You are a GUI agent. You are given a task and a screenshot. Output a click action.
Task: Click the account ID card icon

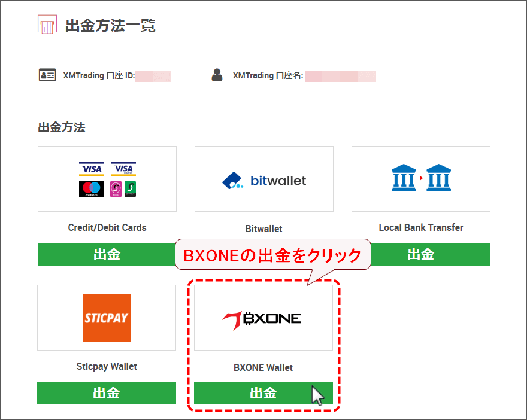(x=47, y=75)
